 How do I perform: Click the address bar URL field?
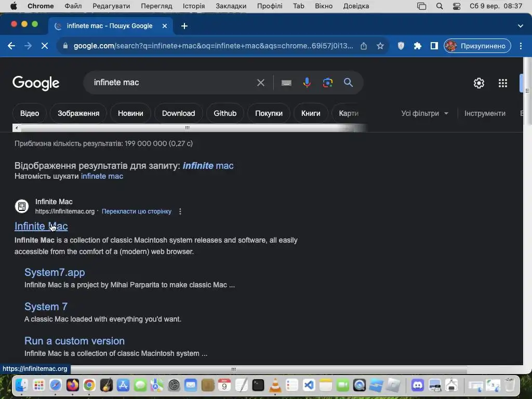213,46
